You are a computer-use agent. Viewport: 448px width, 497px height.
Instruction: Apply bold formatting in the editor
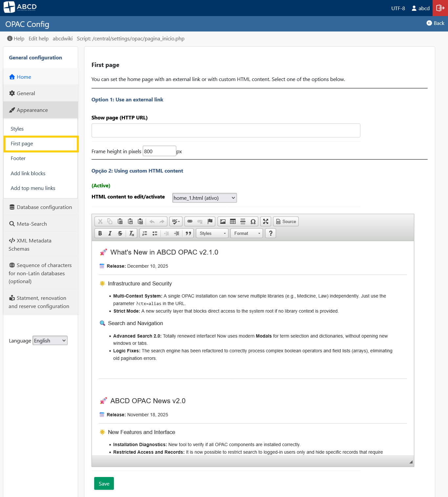pyautogui.click(x=100, y=233)
